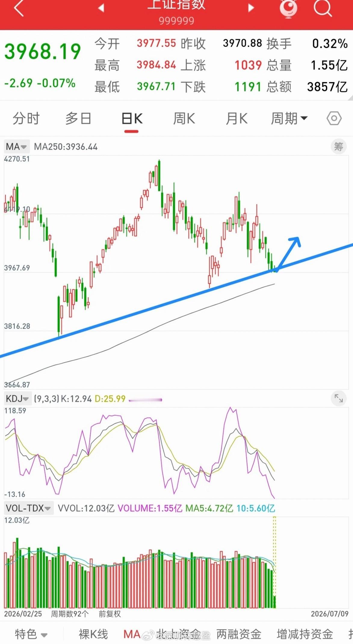Click the highest peak candlestick

(159, 175)
